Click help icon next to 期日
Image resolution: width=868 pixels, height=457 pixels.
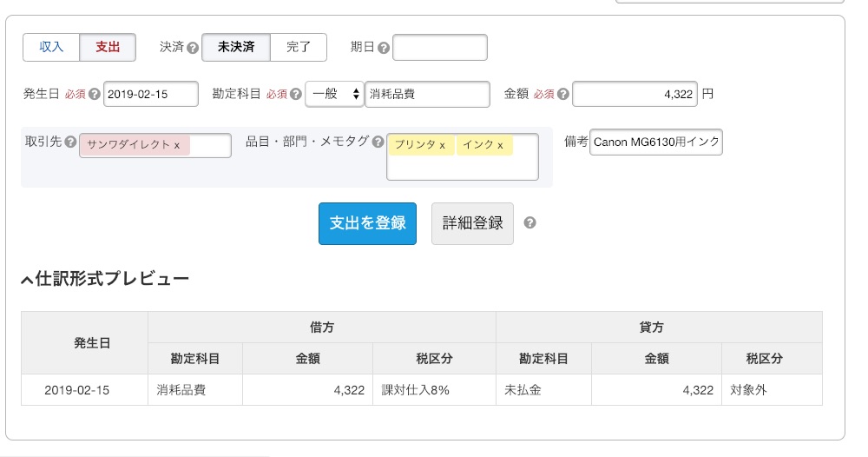pos(384,48)
